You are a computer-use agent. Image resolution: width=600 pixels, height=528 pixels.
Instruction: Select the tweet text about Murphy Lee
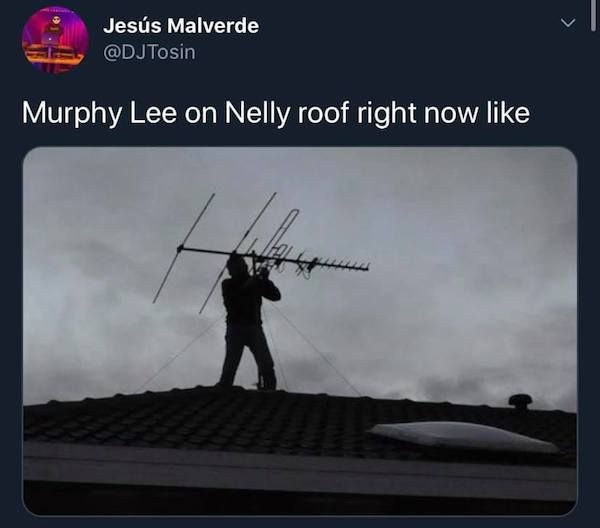point(276,113)
